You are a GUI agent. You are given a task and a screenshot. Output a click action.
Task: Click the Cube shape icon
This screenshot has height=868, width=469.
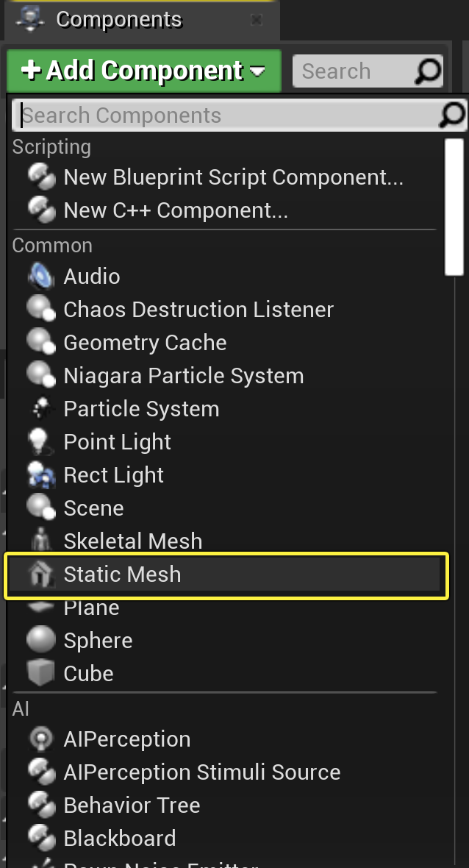[40, 673]
